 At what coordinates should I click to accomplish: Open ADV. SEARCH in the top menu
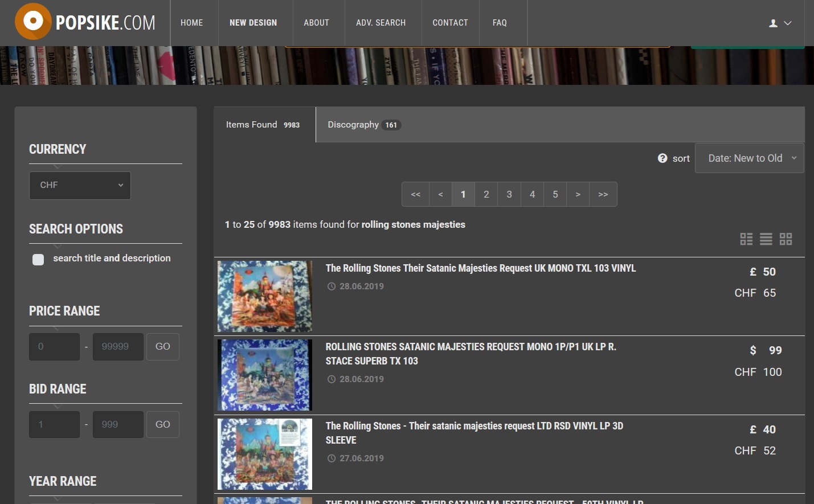click(x=381, y=23)
